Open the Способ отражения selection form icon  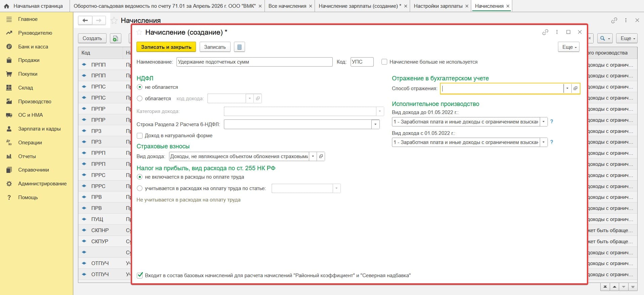[x=575, y=88]
